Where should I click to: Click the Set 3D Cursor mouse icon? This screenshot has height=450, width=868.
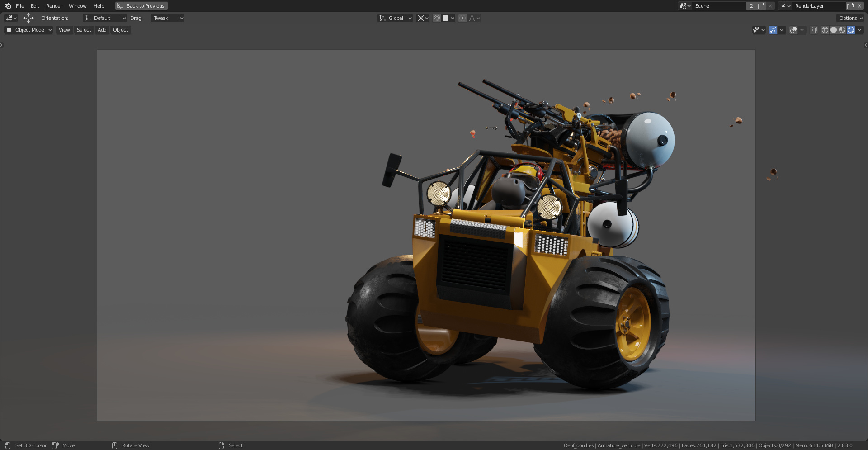pos(8,445)
